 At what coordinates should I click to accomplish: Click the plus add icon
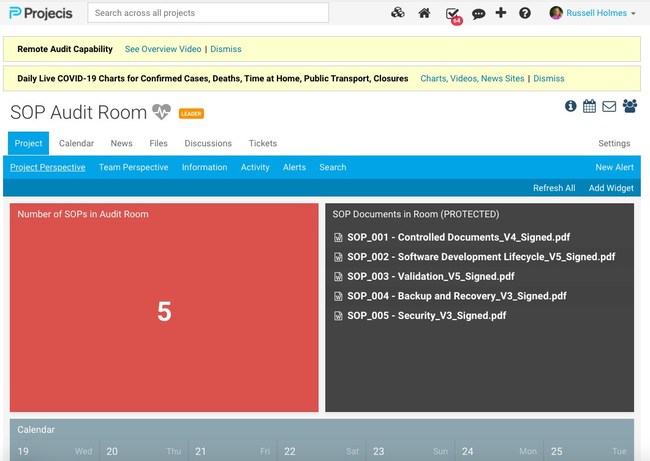click(501, 13)
